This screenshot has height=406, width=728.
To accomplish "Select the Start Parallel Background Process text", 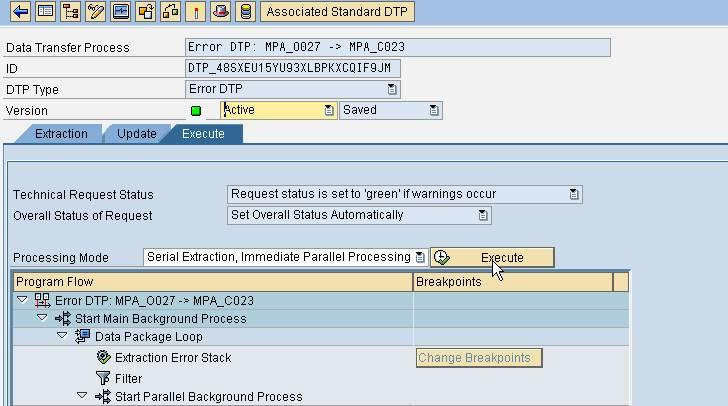I will point(209,397).
